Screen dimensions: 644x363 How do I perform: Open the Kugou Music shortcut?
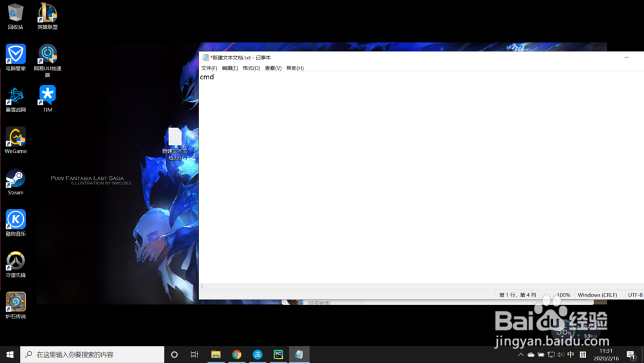pos(15,223)
